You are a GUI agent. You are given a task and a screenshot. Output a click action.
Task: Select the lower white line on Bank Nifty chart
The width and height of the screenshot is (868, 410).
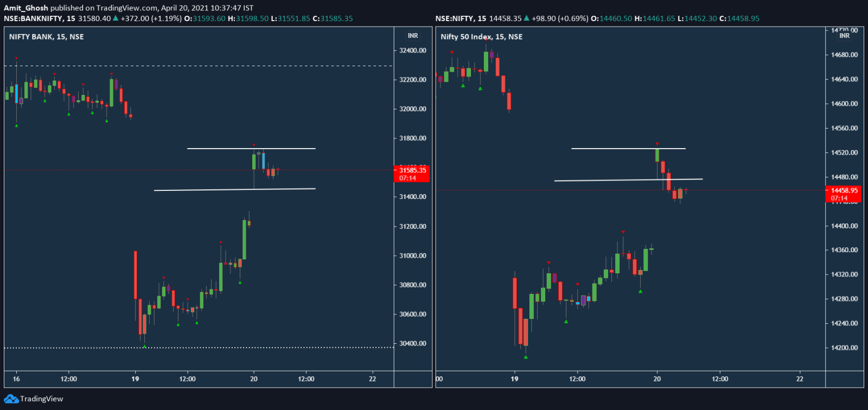(x=235, y=189)
